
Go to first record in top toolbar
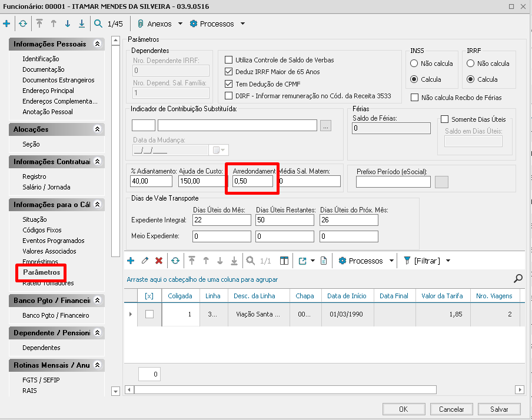tap(39, 24)
